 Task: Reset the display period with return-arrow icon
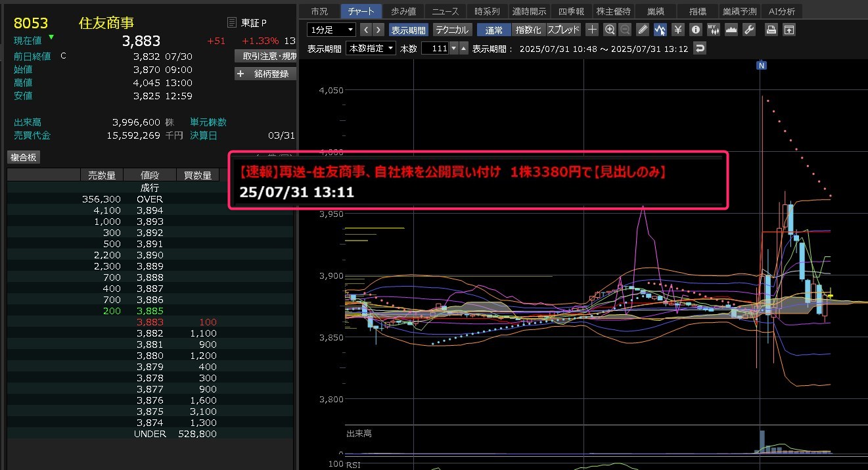pyautogui.click(x=700, y=48)
